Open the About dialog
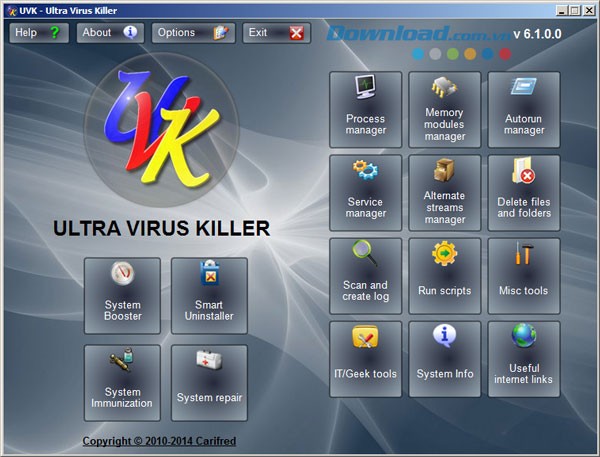Screen dimensions: 600x457 coord(110,33)
